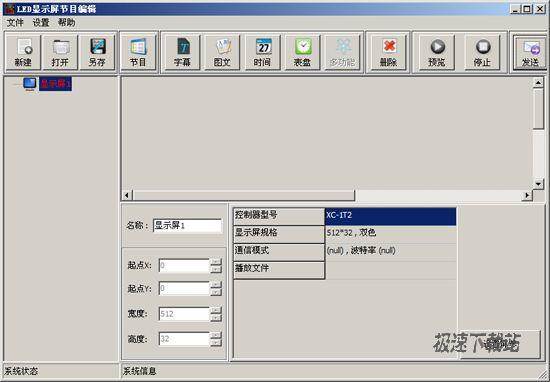The height and width of the screenshot is (382, 550).
Task: Click the 512*32 , 双色 spec value
Action: click(390, 234)
